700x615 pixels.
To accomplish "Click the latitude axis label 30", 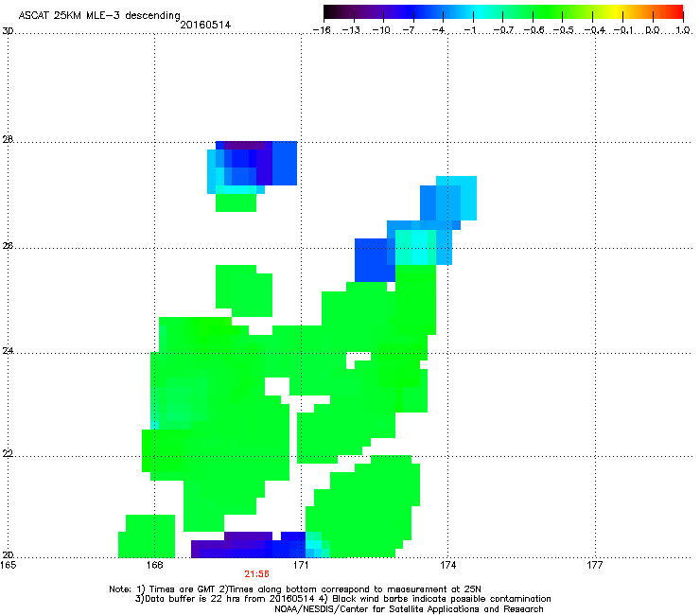I will point(8,31).
